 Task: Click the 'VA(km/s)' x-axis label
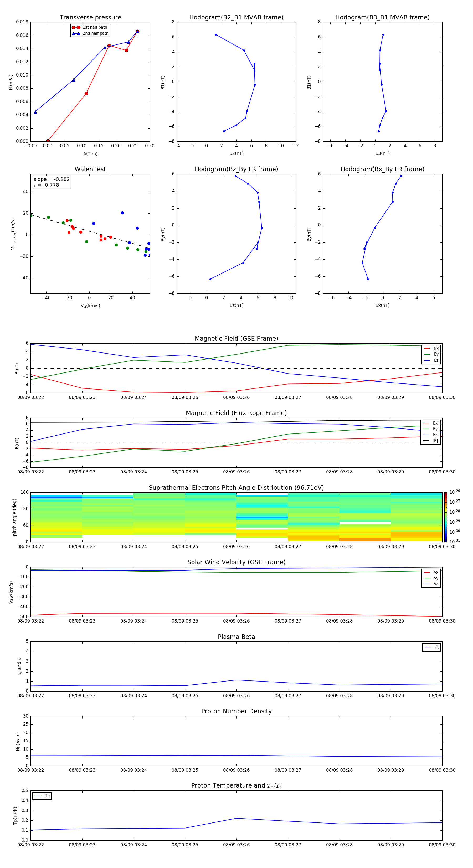[x=90, y=306]
